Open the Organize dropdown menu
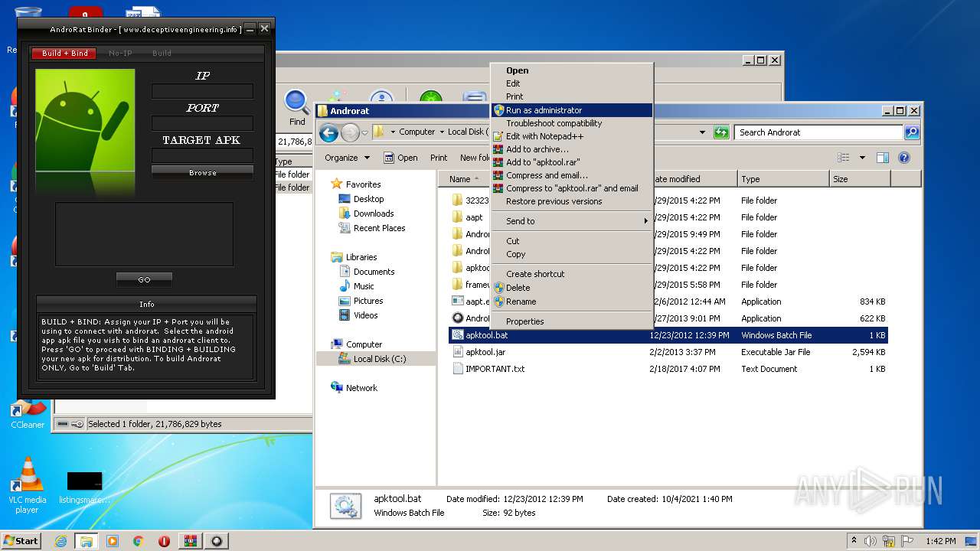 (347, 158)
